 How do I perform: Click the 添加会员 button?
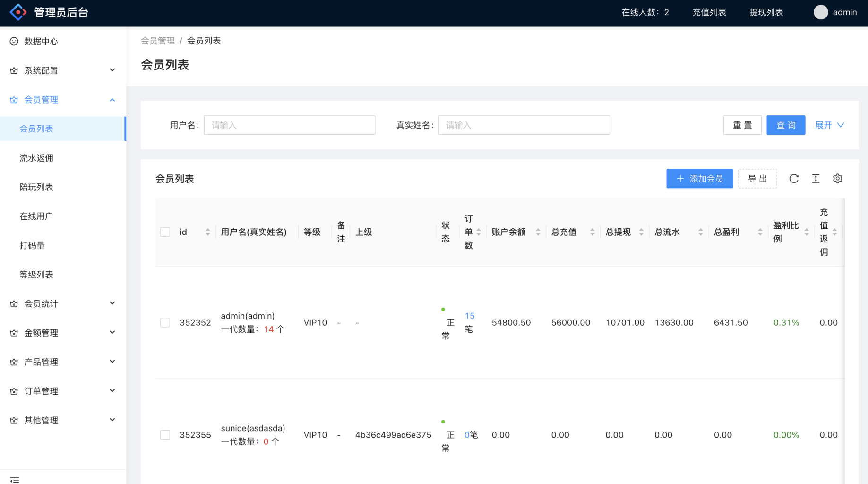click(700, 179)
